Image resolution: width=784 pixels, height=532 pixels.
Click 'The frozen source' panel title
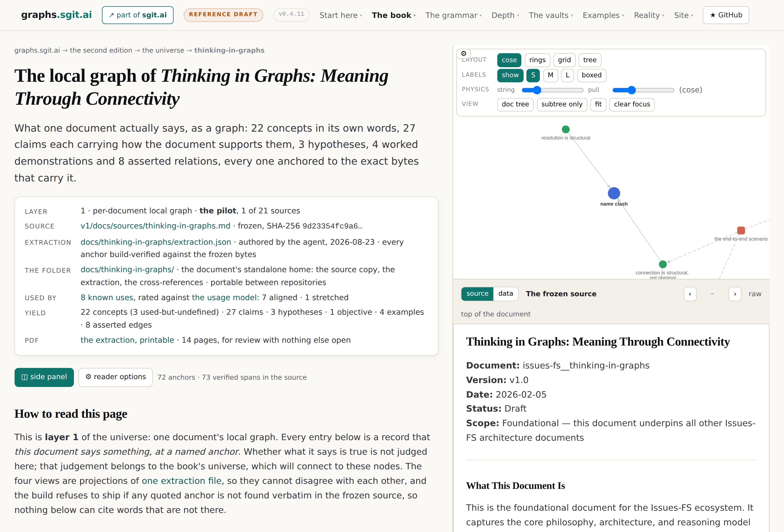[561, 294]
